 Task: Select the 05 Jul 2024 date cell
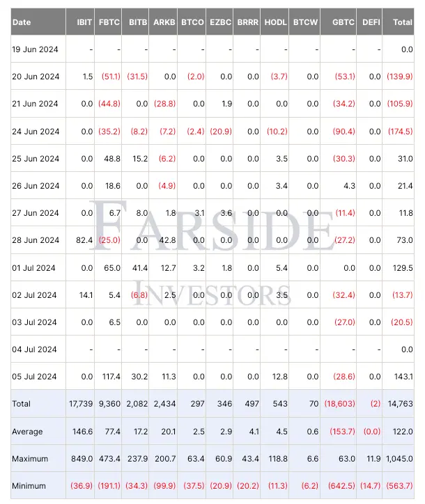(x=35, y=377)
